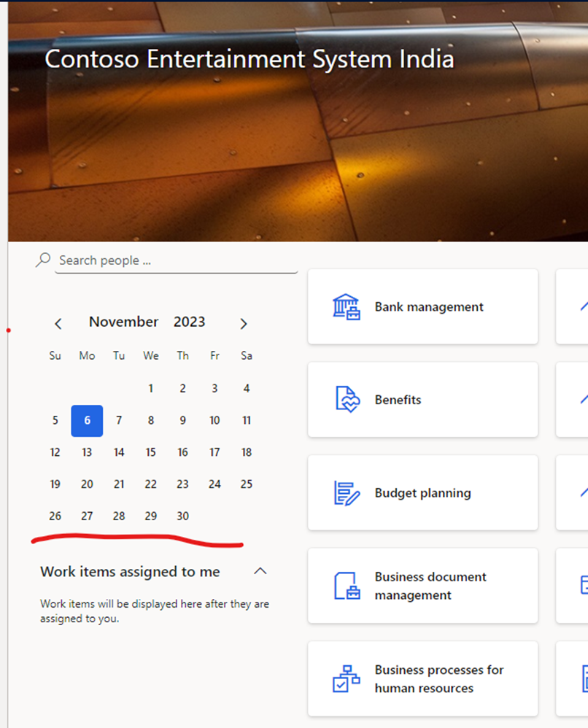Click the Bank management tile icon
588x728 pixels.
click(346, 307)
